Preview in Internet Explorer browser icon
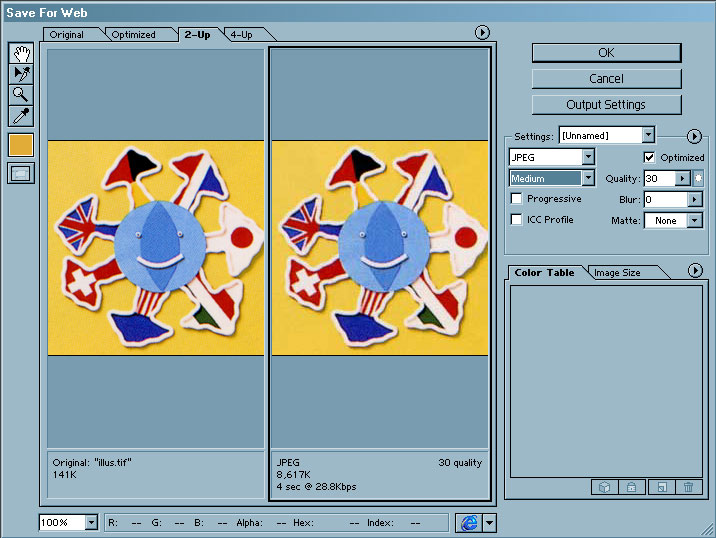Image resolution: width=716 pixels, height=538 pixels. (469, 523)
